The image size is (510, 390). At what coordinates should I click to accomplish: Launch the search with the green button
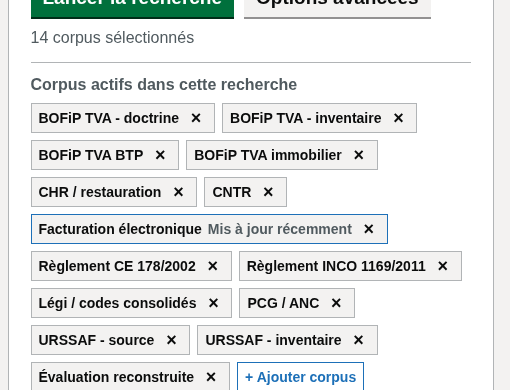point(132,8)
